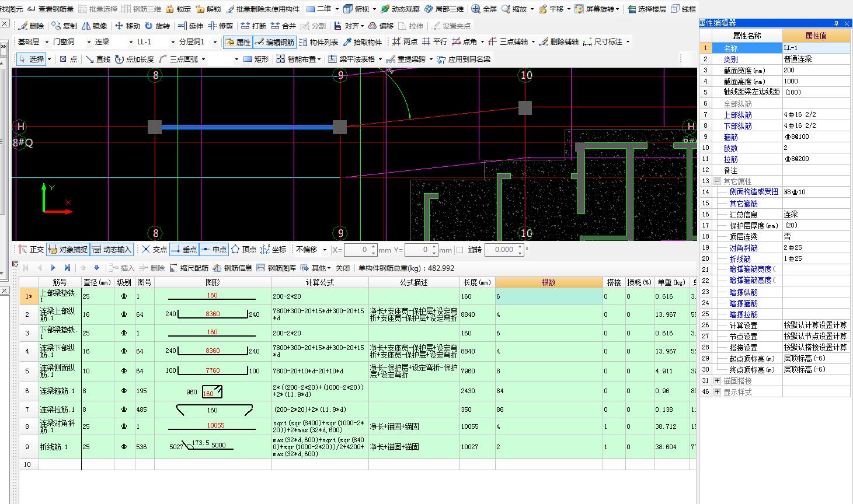Screen dimensions: 853x504
Task: Toggle 正交 orthogonal mode
Action: click(x=31, y=250)
